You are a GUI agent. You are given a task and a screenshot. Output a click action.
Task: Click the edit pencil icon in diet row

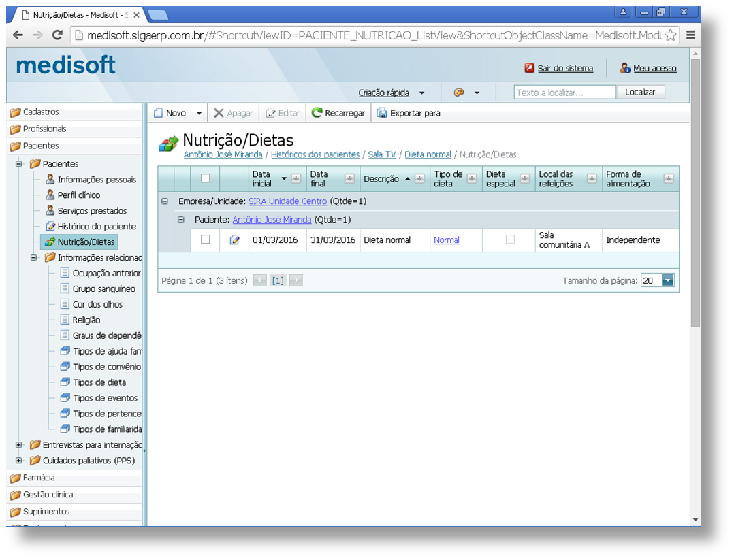click(x=234, y=240)
